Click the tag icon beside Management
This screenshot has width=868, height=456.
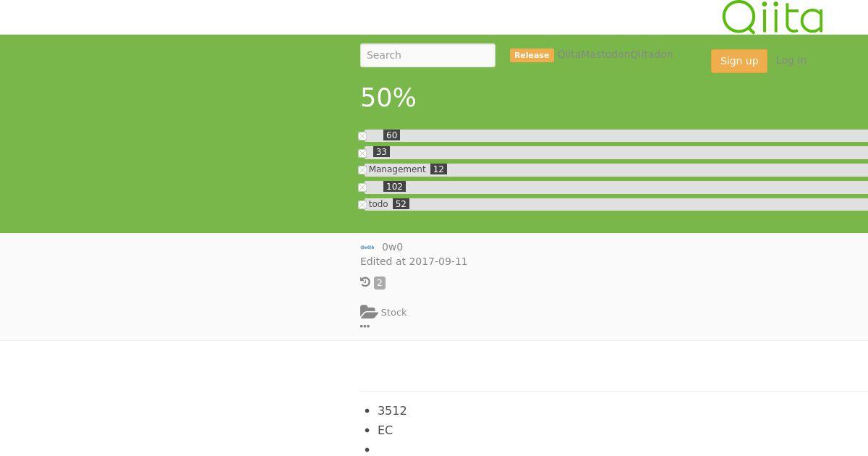(362, 170)
